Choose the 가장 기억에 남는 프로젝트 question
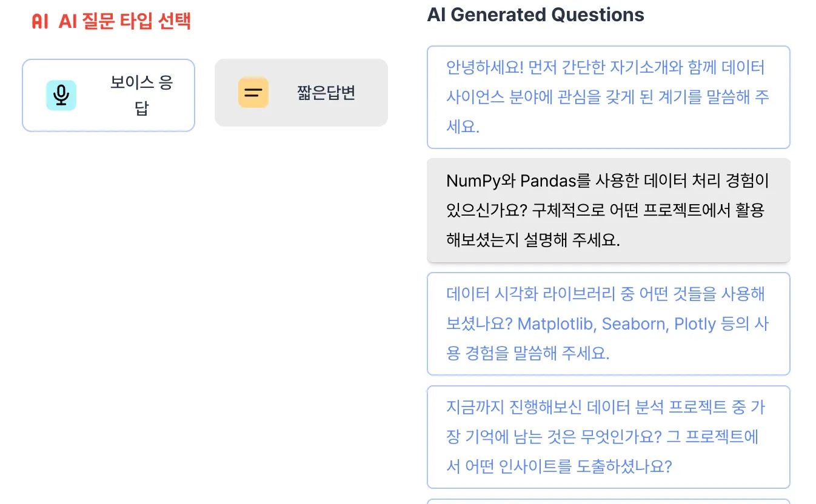 tap(608, 437)
